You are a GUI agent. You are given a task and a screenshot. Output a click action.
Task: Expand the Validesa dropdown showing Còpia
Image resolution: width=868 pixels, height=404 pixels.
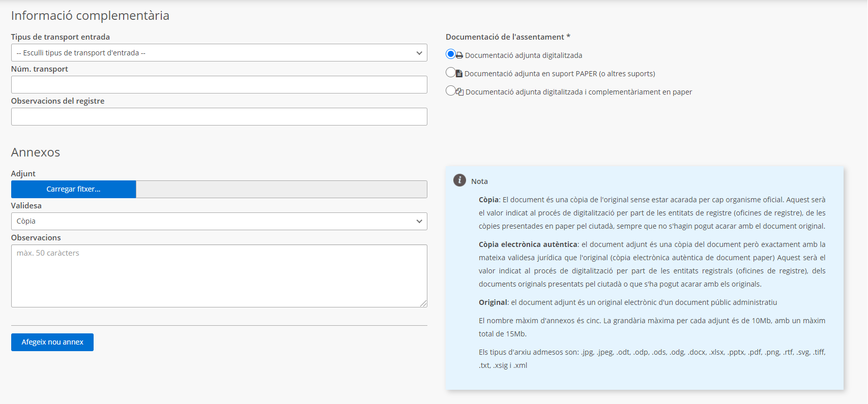(219, 221)
